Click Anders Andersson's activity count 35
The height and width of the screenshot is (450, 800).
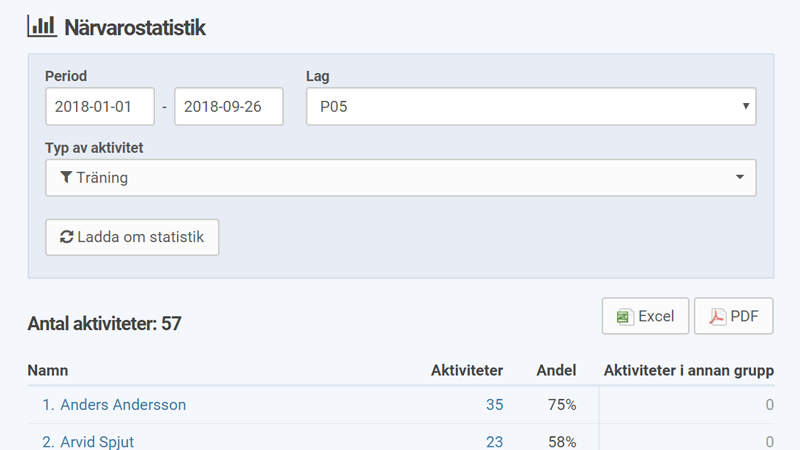point(492,405)
